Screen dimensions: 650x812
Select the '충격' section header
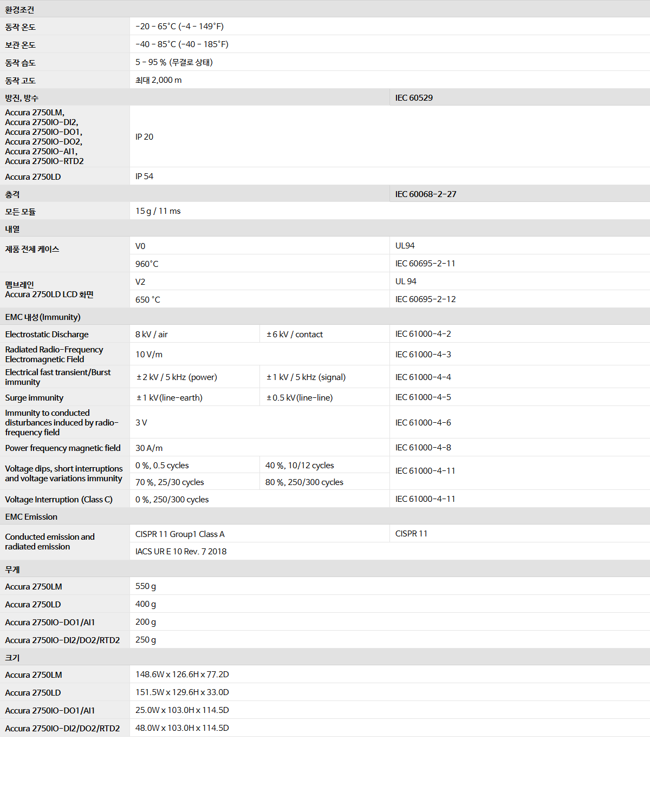[x=12, y=194]
